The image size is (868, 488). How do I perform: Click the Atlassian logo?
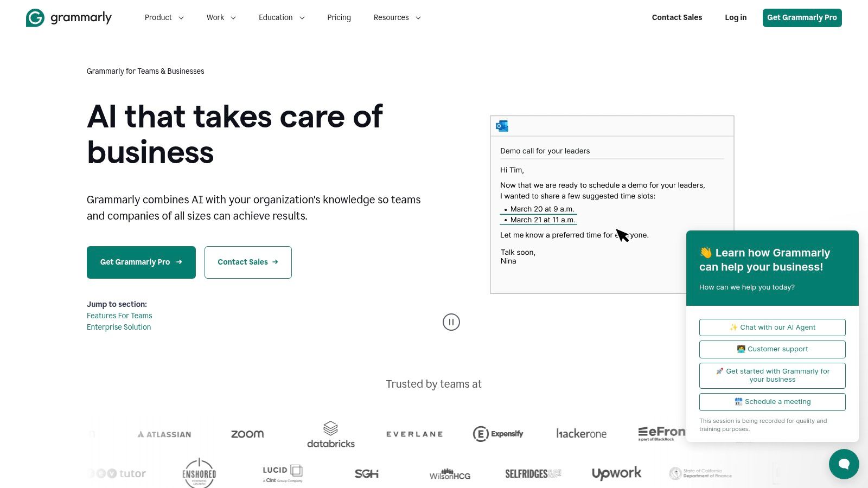coord(164,434)
